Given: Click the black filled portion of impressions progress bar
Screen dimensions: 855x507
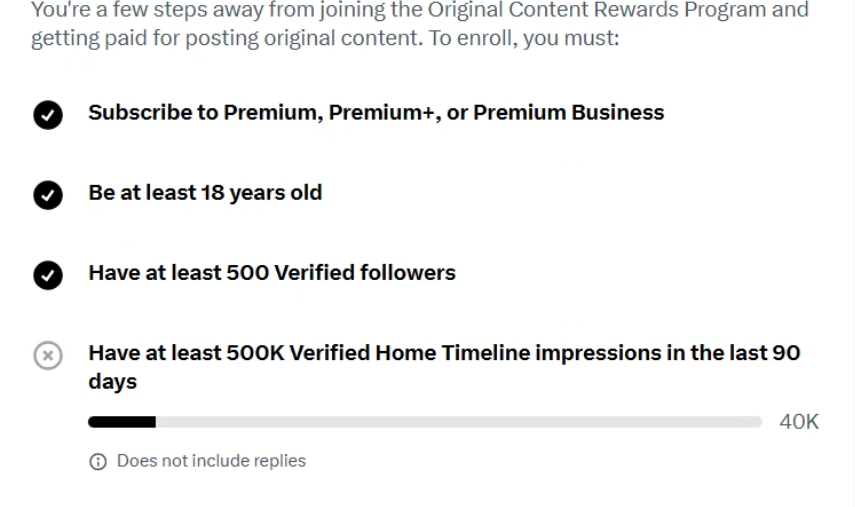Looking at the screenshot, I should coord(122,422).
